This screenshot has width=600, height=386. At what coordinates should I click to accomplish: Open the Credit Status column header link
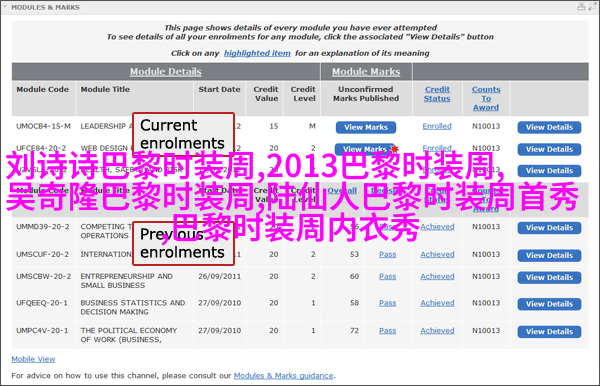click(x=437, y=94)
